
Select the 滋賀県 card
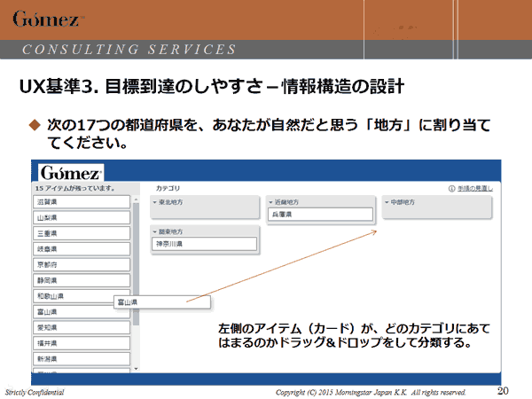pyautogui.click(x=82, y=202)
